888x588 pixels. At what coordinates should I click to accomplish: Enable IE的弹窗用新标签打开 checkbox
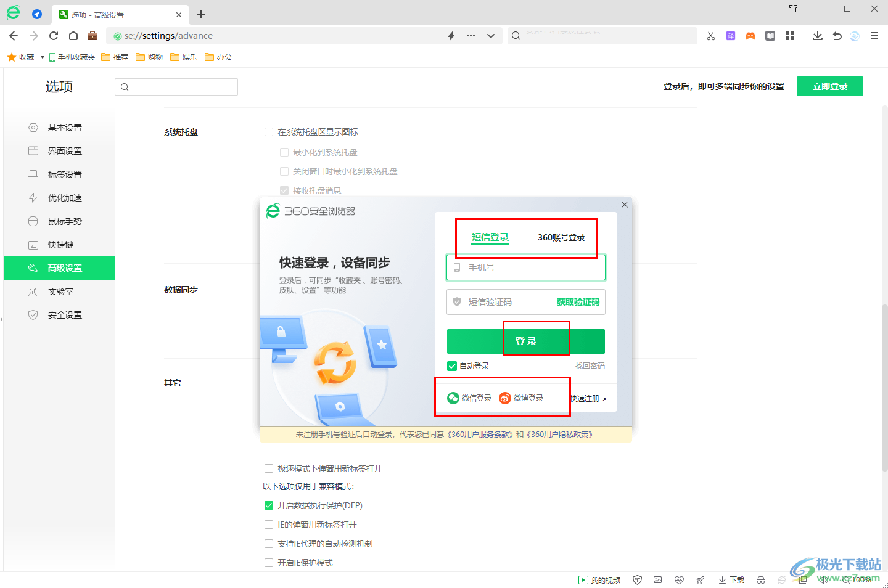pyautogui.click(x=269, y=525)
